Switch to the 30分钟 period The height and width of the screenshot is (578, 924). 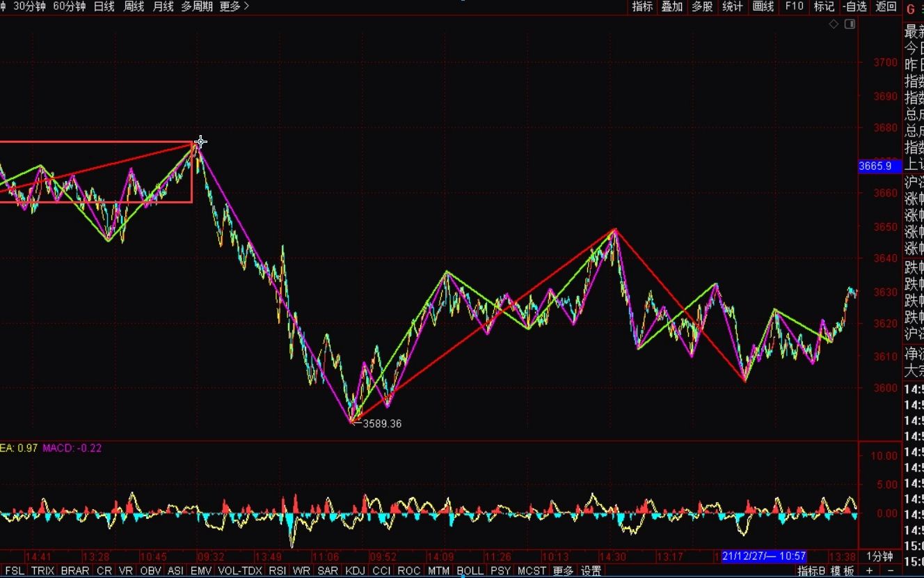31,6
